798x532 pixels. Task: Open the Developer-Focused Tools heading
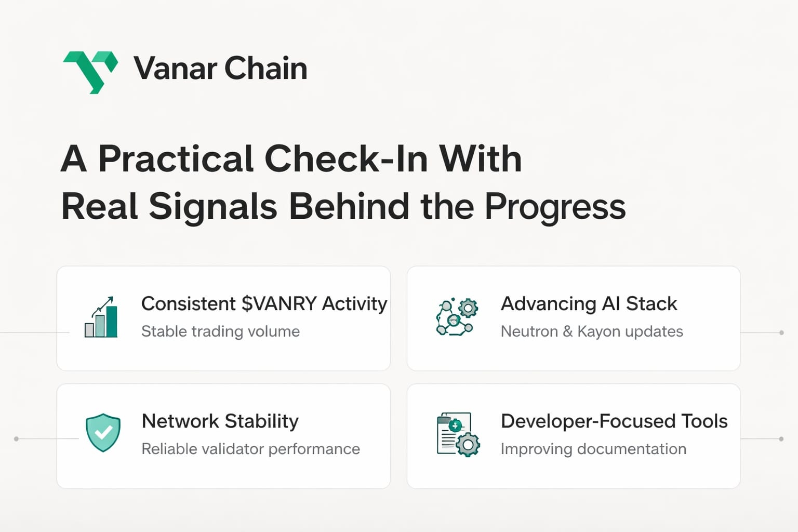[614, 421]
